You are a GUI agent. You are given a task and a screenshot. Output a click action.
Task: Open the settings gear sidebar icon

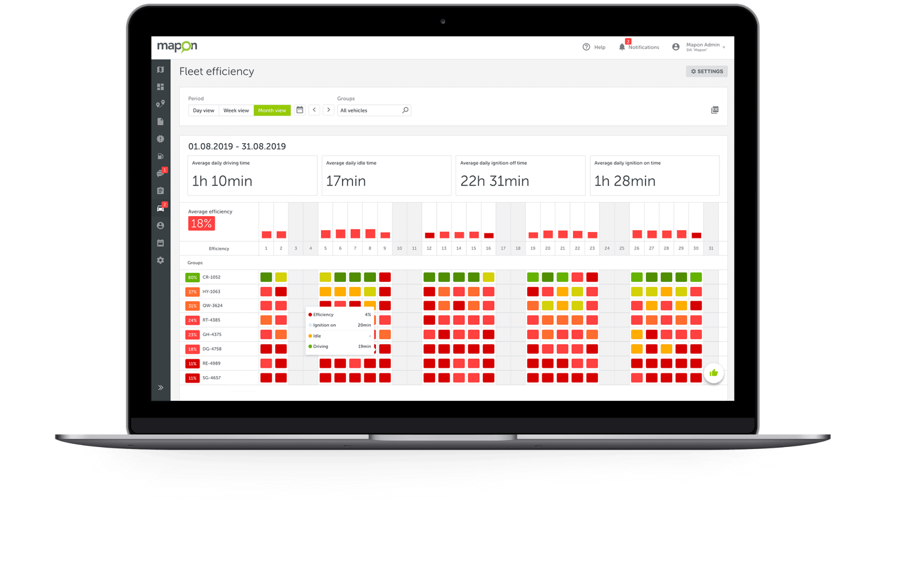coord(160,260)
